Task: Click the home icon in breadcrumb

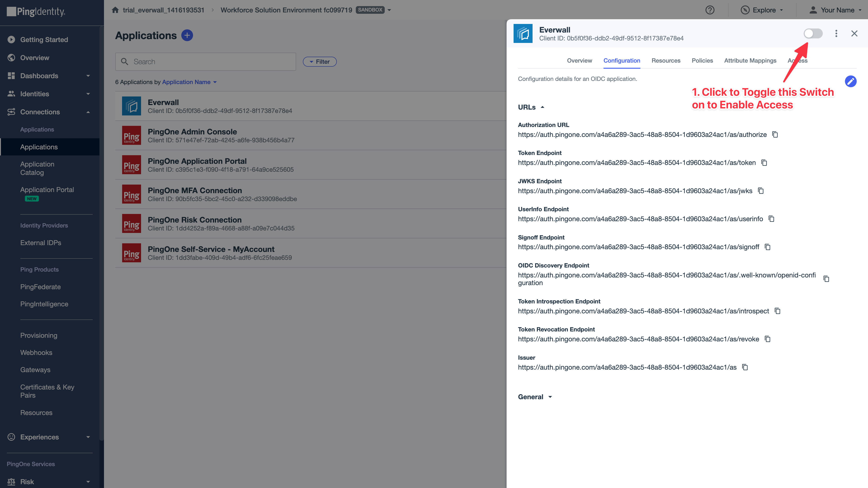Action: pos(115,10)
